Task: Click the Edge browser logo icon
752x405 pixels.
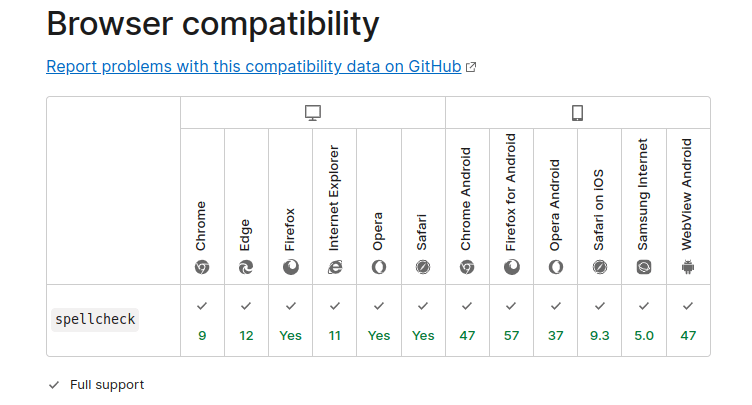Action: point(246,267)
